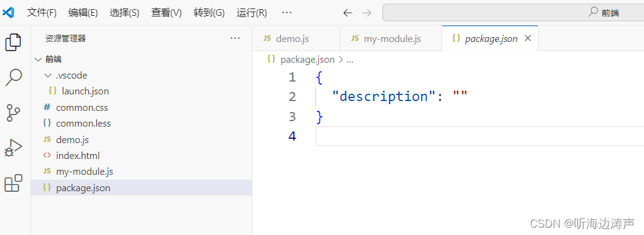Image resolution: width=644 pixels, height=235 pixels.
Task: Click the VS Code logo icon
Action: 8,13
